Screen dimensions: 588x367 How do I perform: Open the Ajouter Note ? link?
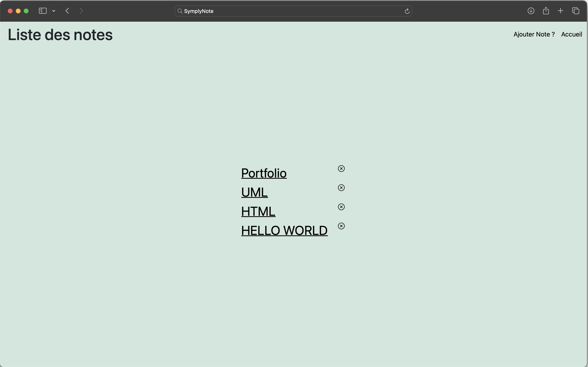coord(534,34)
